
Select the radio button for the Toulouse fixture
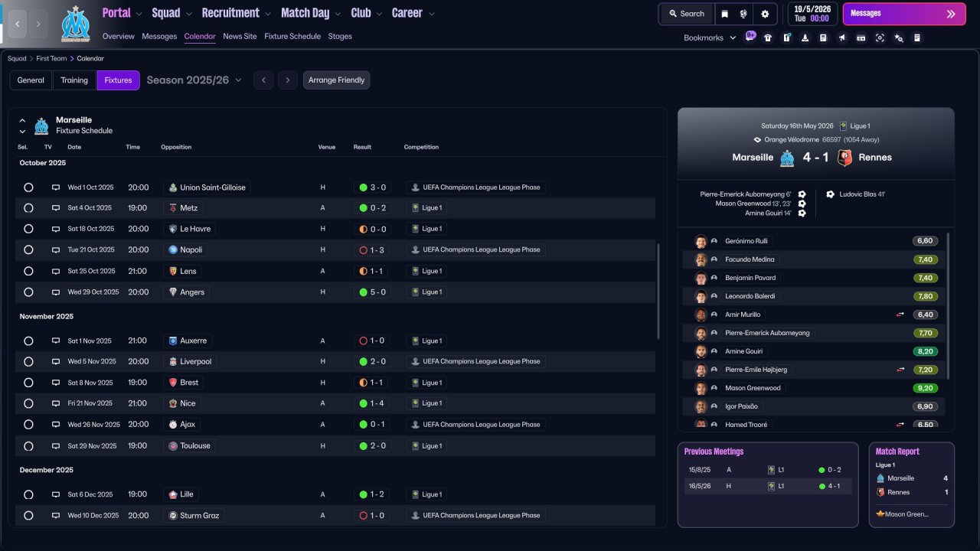click(28, 446)
